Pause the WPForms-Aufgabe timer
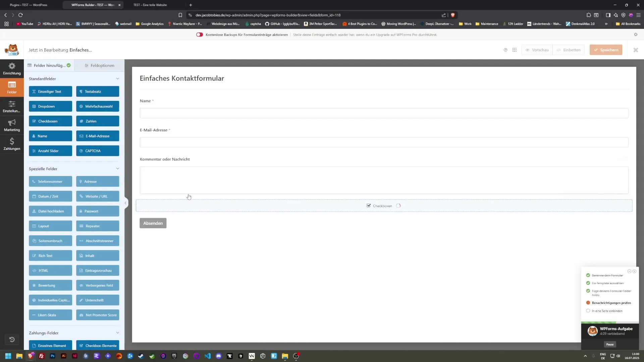The height and width of the screenshot is (362, 644). 610,344
